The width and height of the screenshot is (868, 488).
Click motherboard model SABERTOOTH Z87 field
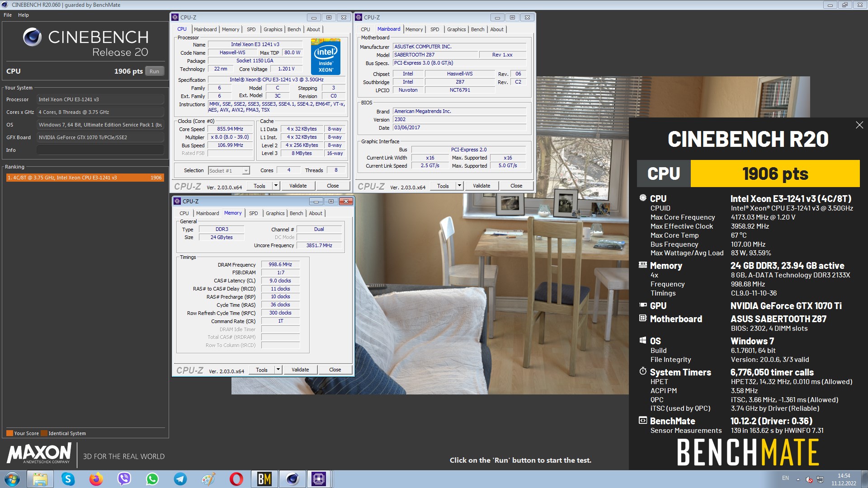click(435, 55)
